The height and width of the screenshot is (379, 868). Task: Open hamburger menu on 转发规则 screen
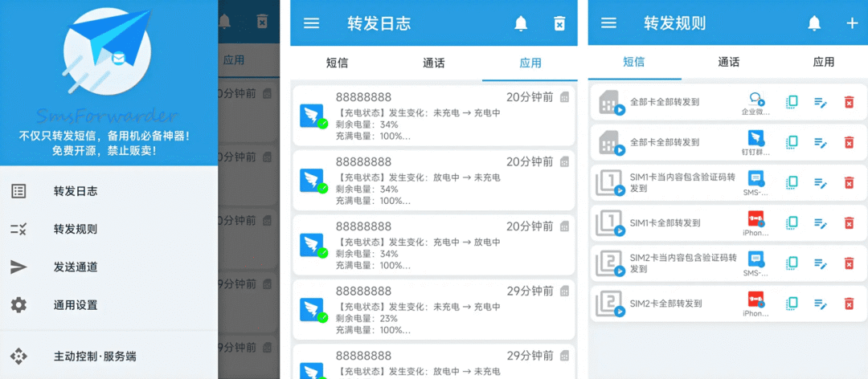609,22
